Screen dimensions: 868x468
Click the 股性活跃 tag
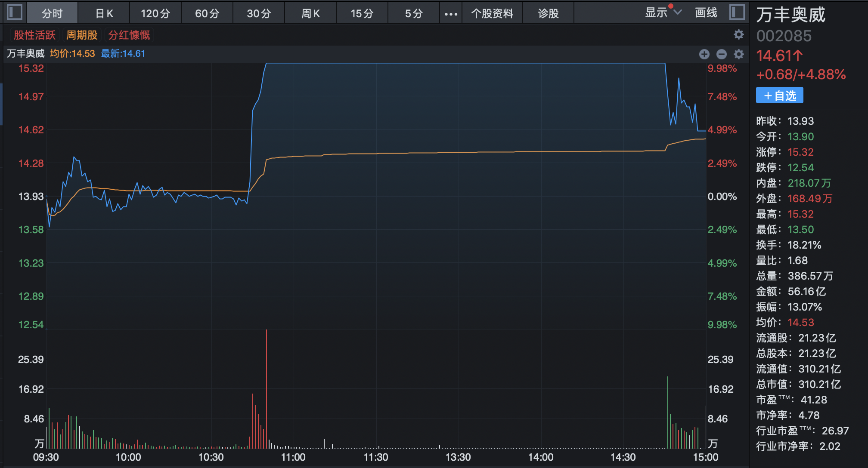pos(34,35)
